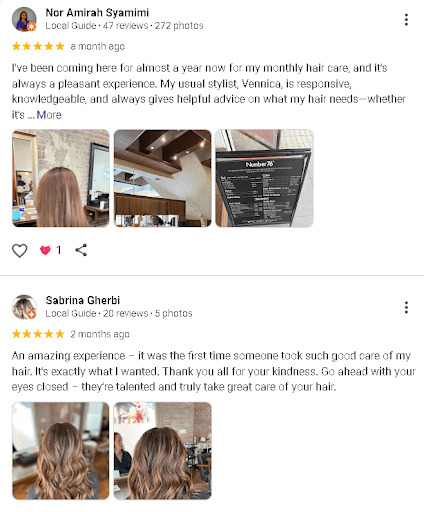Open options menu for Sabrina Gherbi's review
424x512 pixels.
[x=406, y=307]
